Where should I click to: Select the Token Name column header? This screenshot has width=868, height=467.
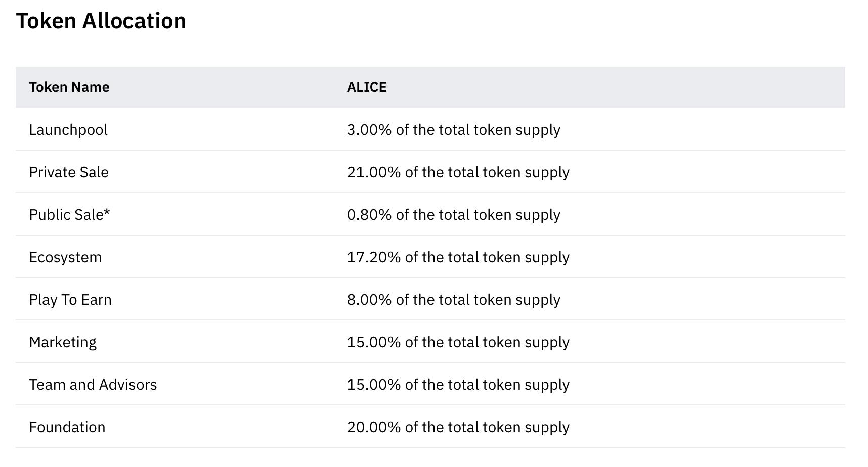coord(69,87)
